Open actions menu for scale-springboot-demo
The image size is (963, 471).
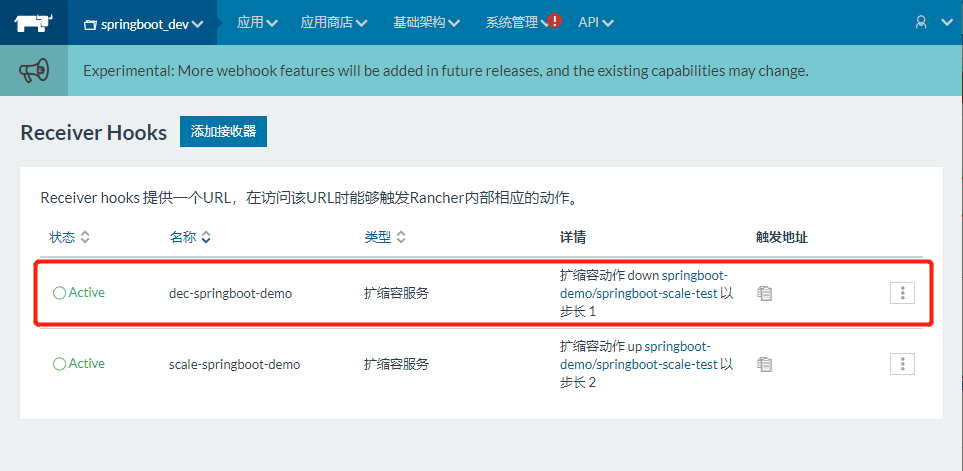coord(902,364)
